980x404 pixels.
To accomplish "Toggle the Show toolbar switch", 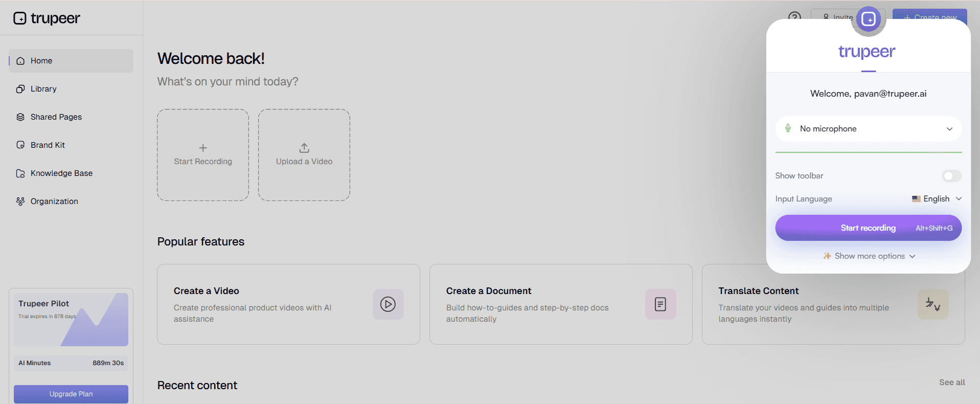I will (x=952, y=176).
